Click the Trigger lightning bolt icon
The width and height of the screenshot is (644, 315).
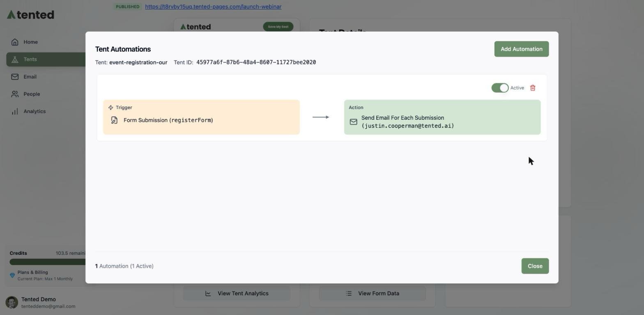click(x=111, y=107)
